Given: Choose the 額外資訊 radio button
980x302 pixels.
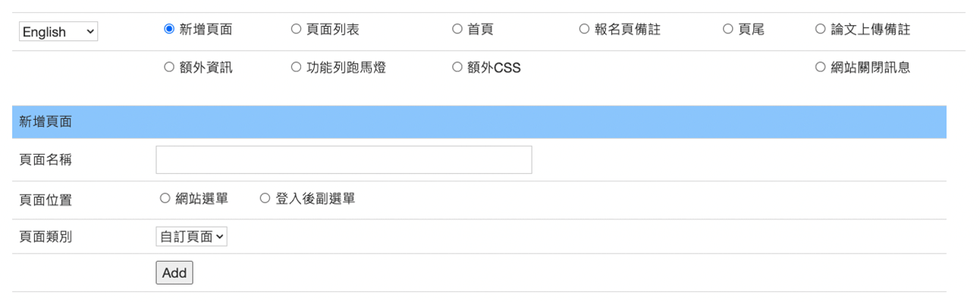Looking at the screenshot, I should [x=169, y=68].
